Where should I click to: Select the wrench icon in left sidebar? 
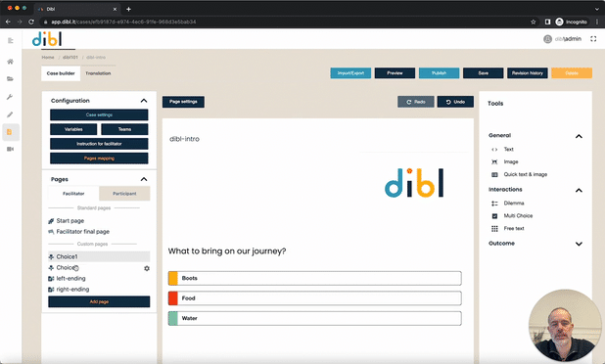click(11, 97)
